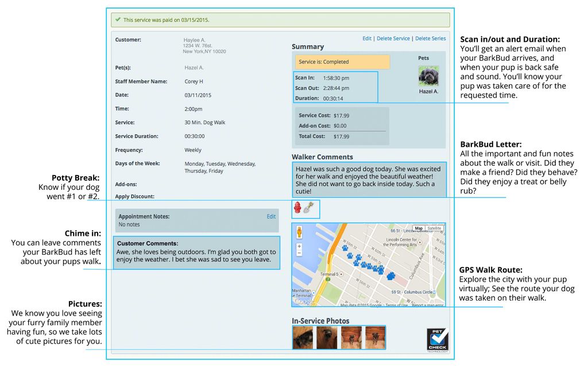Open the first In-Service photo
Screen dimensions: 588x366
pyautogui.click(x=303, y=337)
